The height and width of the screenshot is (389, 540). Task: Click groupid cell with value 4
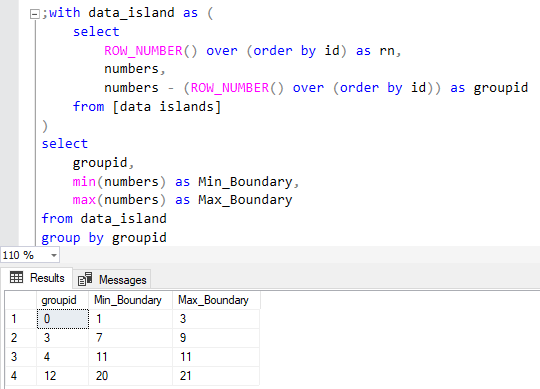63,357
